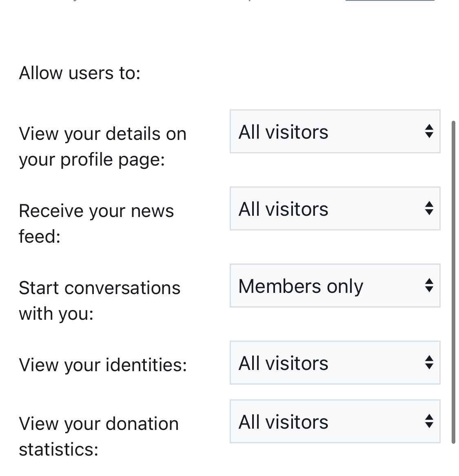The width and height of the screenshot is (459, 476).
Task: Open the news feed permission dropdown
Action: (x=335, y=208)
